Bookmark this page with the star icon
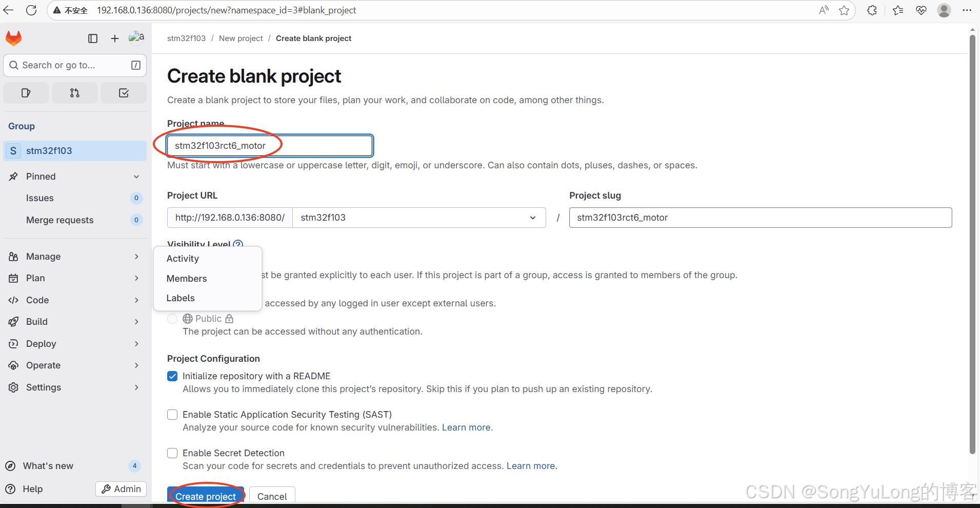 click(x=844, y=10)
